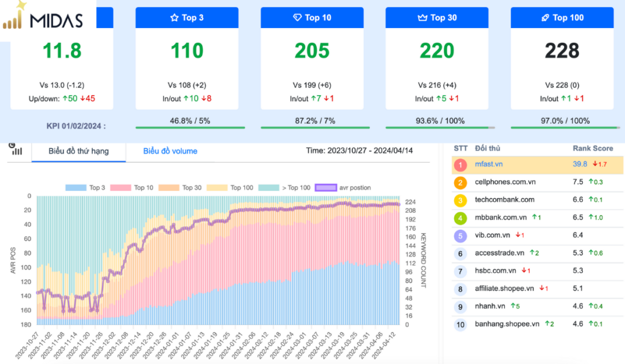Click rank badge 8 for affiliate.shopee.vn
The image size is (625, 364).
click(x=460, y=289)
